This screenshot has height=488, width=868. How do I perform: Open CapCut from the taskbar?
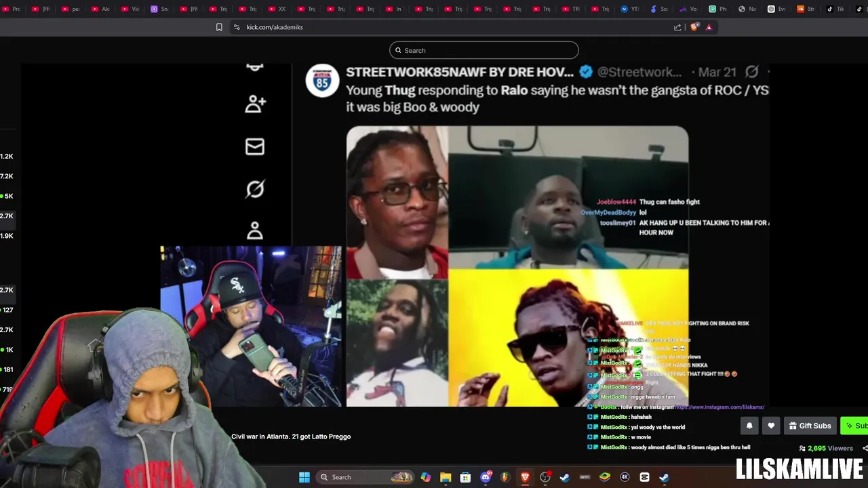pyautogui.click(x=644, y=477)
